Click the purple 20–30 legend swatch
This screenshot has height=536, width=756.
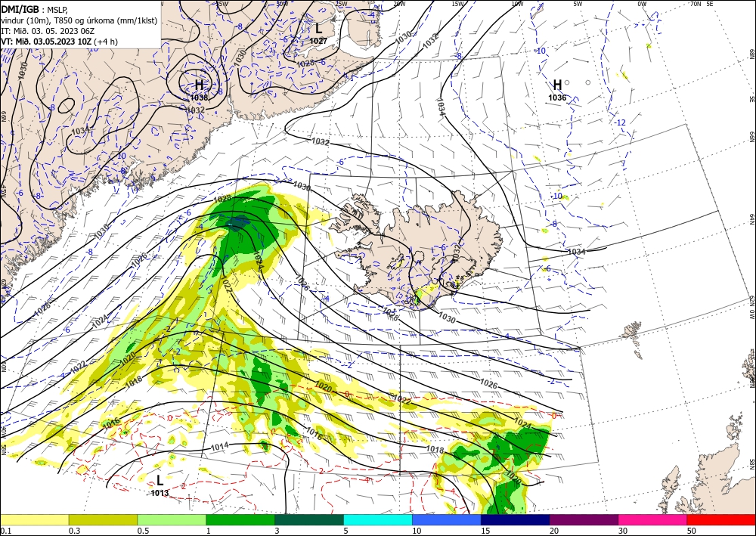tap(584, 519)
